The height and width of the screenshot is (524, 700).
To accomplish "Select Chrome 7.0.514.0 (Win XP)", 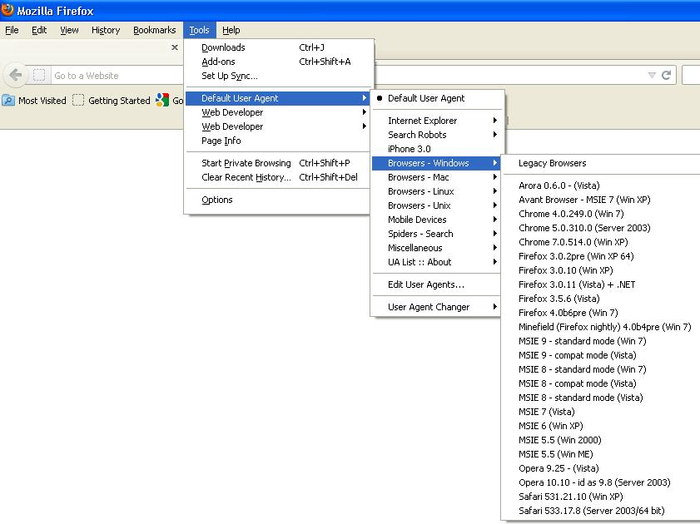I will coord(601,242).
